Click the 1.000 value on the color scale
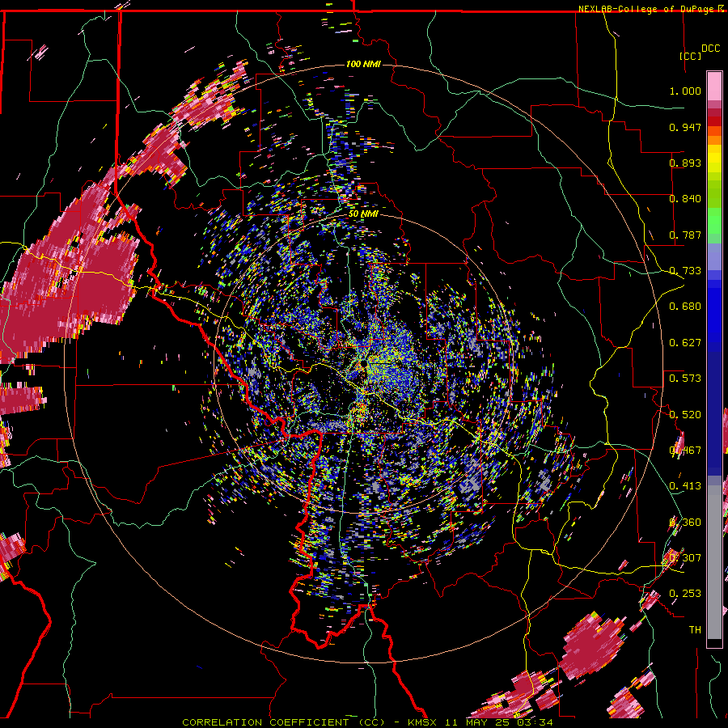This screenshot has height=728, width=728. (685, 91)
